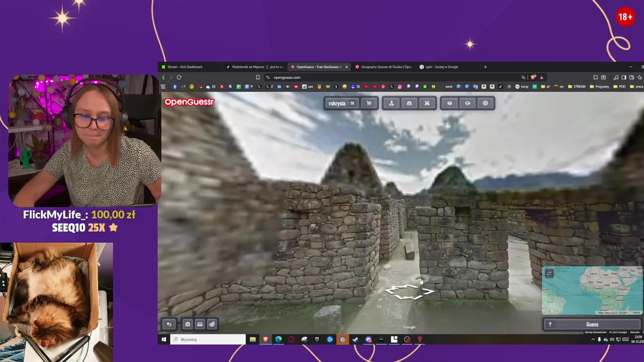
Task: Click the bookmark icon left of address bar
Action: [x=258, y=77]
